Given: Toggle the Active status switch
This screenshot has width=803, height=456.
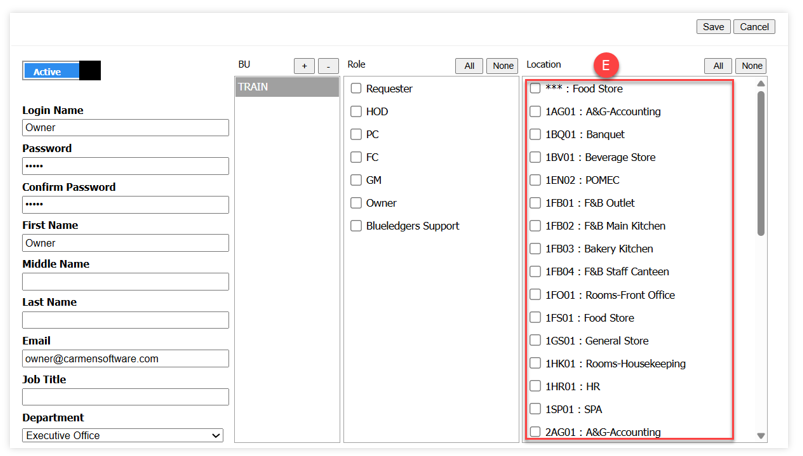Looking at the screenshot, I should [61, 71].
